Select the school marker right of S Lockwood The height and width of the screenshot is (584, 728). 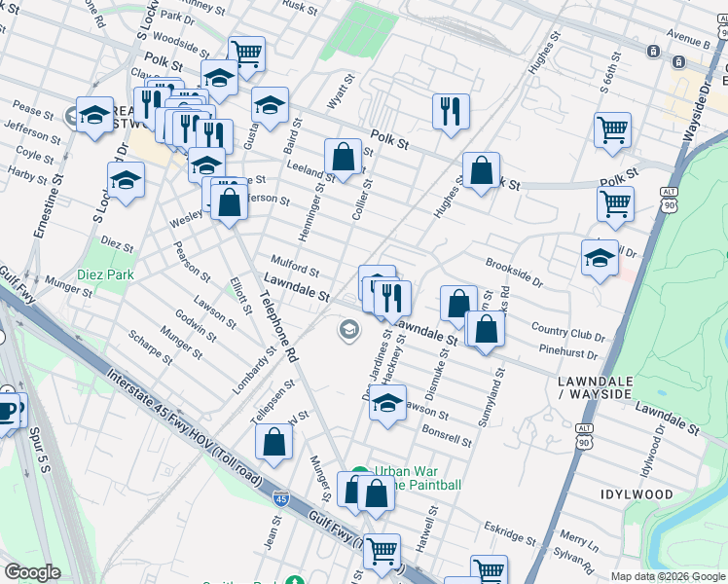pos(206,164)
